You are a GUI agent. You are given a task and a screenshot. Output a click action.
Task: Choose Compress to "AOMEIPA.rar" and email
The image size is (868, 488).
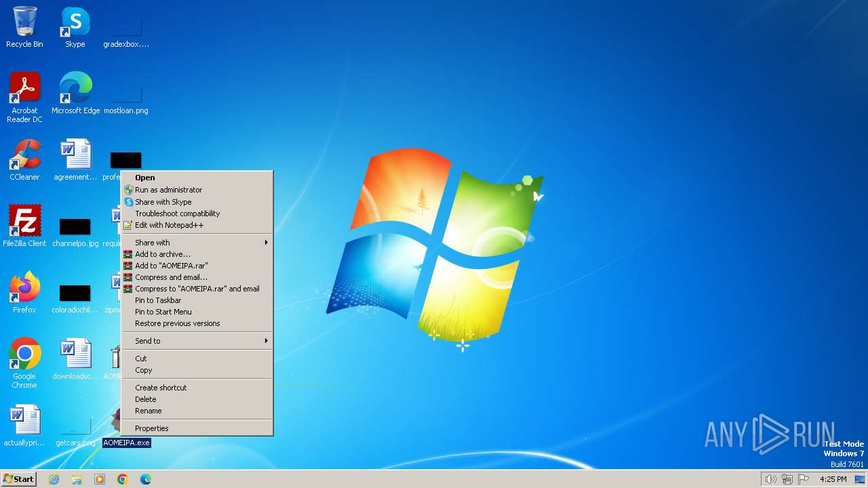[x=197, y=289]
